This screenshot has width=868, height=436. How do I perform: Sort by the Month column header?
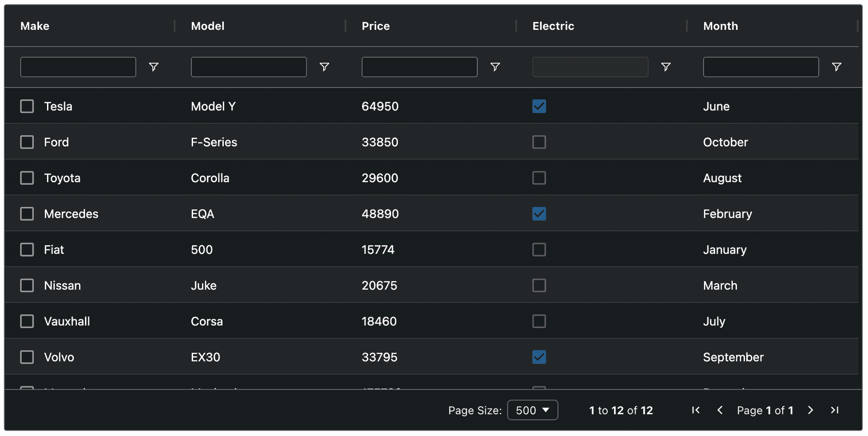click(721, 26)
